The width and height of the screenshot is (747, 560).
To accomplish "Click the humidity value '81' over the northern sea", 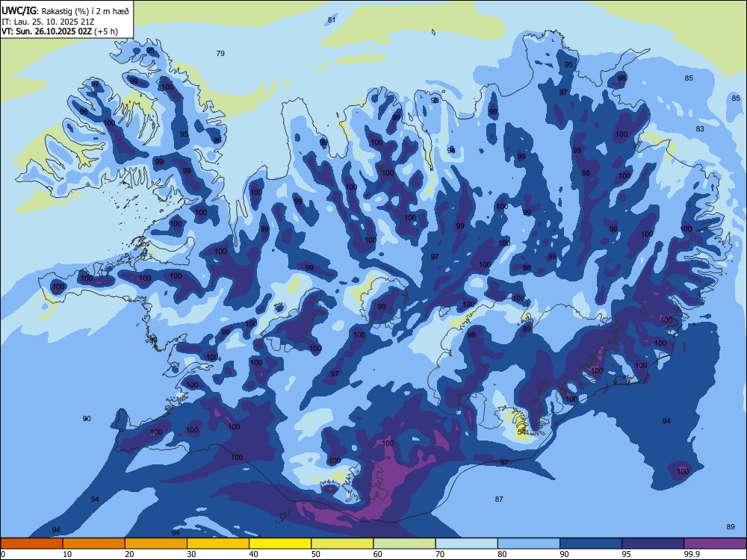I will click(332, 20).
